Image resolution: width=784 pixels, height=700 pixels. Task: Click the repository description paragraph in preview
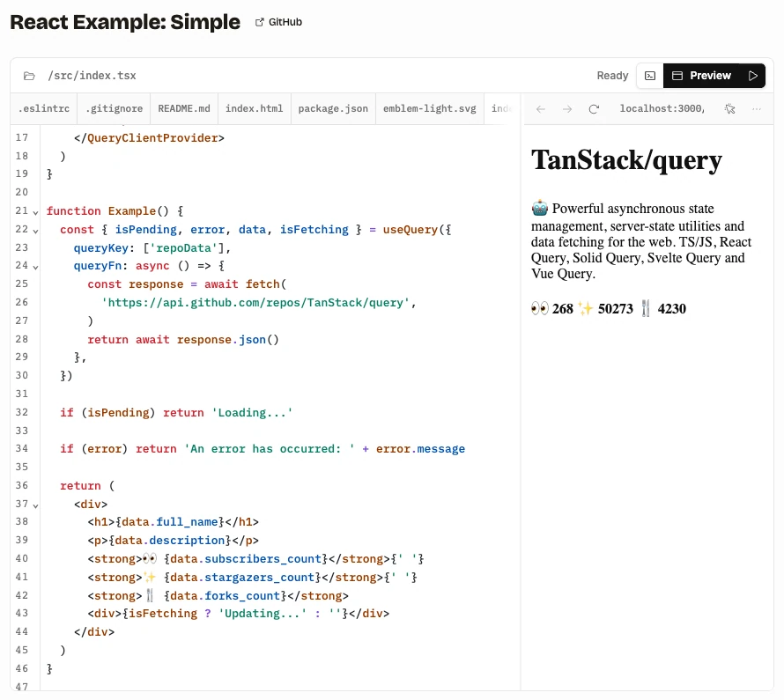[x=641, y=241]
